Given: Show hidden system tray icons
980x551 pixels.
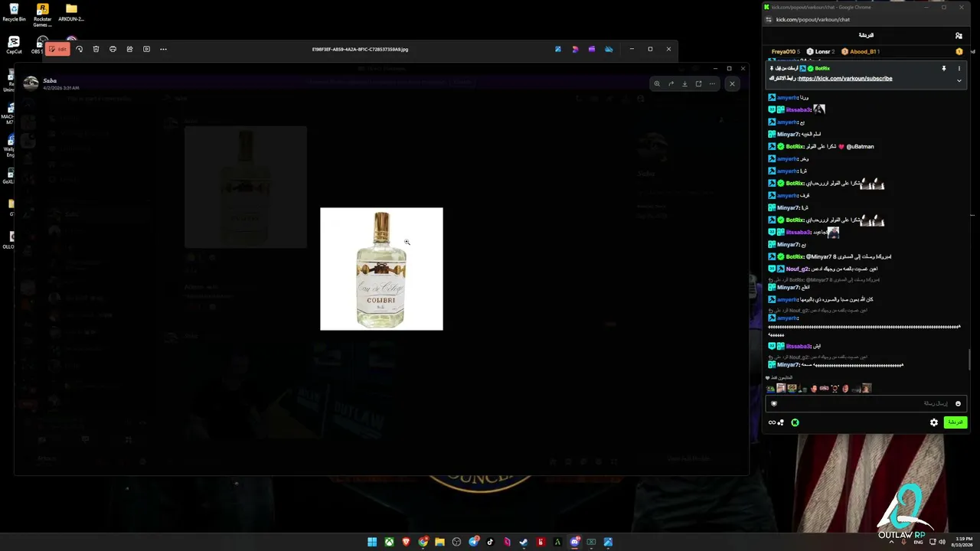Looking at the screenshot, I should click(x=891, y=542).
